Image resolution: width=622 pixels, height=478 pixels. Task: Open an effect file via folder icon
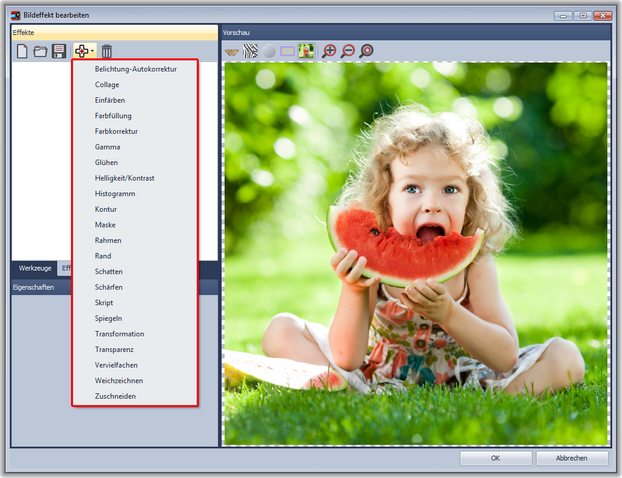point(40,51)
